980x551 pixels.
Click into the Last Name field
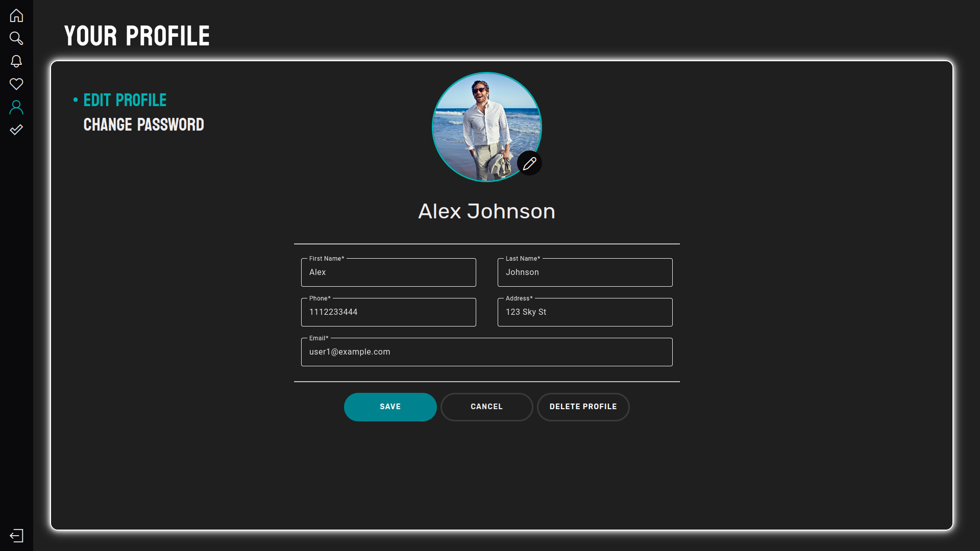(x=585, y=272)
